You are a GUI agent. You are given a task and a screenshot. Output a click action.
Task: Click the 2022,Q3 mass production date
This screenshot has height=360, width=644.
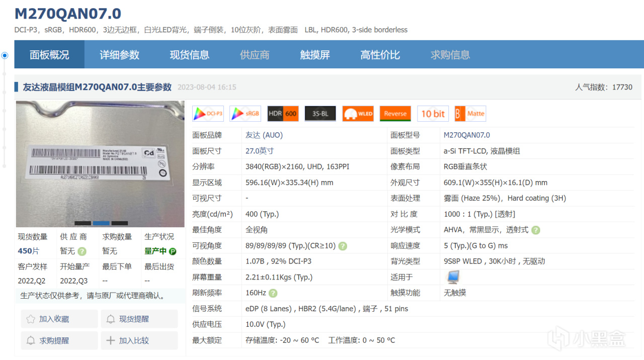(x=73, y=281)
